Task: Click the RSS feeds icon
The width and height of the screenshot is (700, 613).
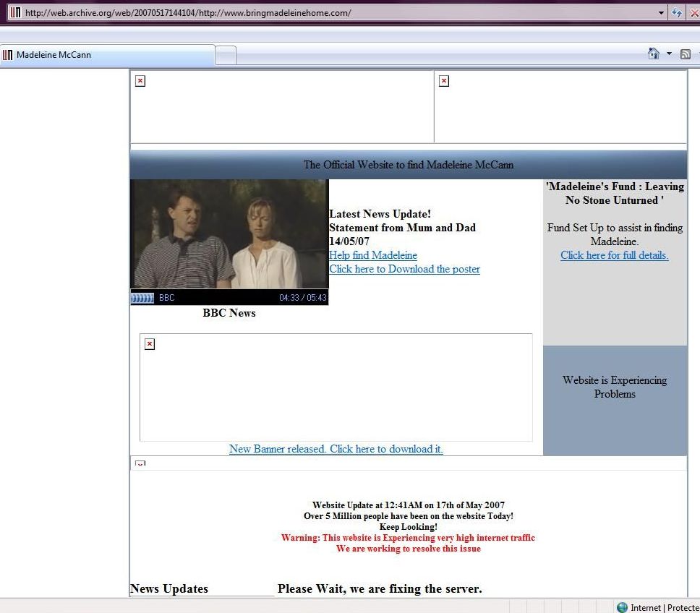Action: 686,54
